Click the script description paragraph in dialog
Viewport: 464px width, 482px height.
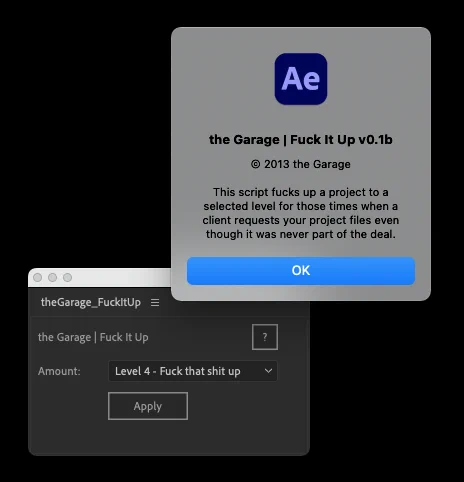(x=301, y=213)
